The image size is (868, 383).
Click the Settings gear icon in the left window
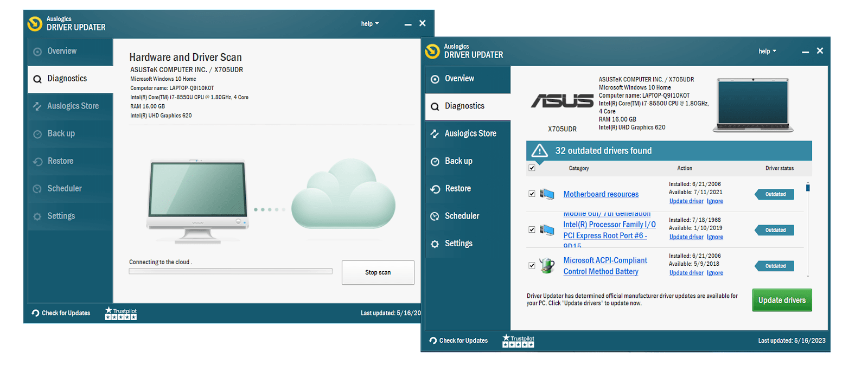37,216
